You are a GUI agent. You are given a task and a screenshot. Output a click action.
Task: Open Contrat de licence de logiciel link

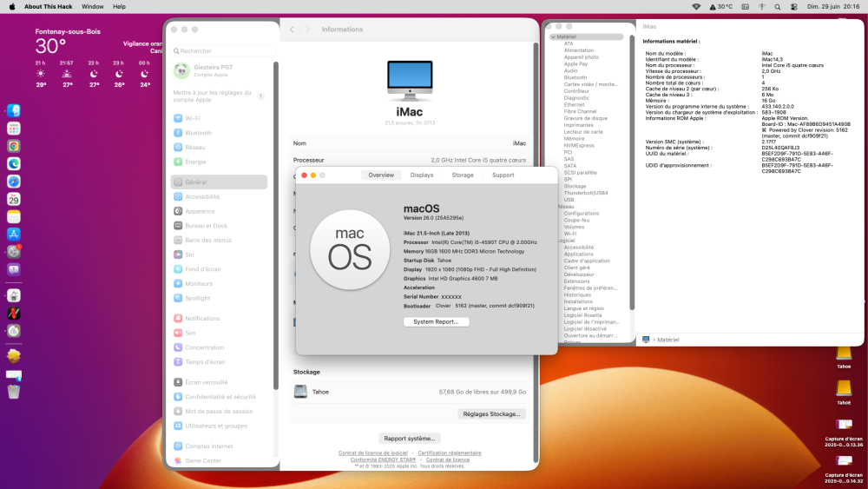pos(373,453)
